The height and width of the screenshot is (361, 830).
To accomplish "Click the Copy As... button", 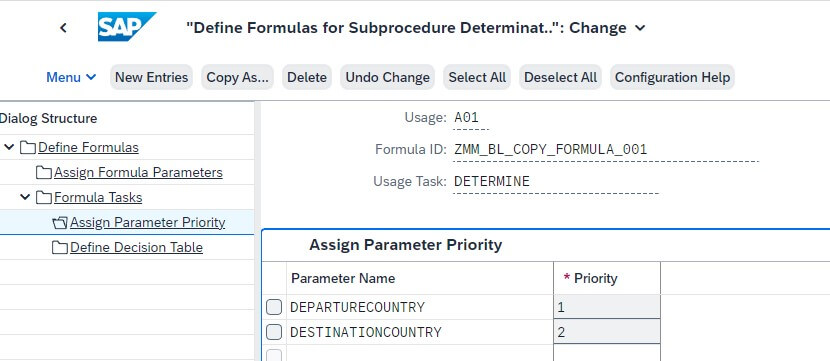I will [x=238, y=77].
